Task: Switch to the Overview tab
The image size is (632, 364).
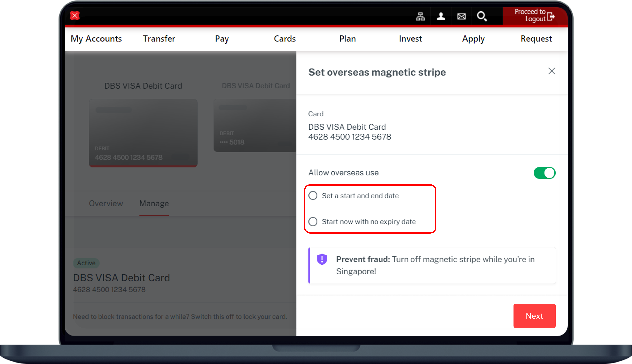Action: (x=106, y=204)
